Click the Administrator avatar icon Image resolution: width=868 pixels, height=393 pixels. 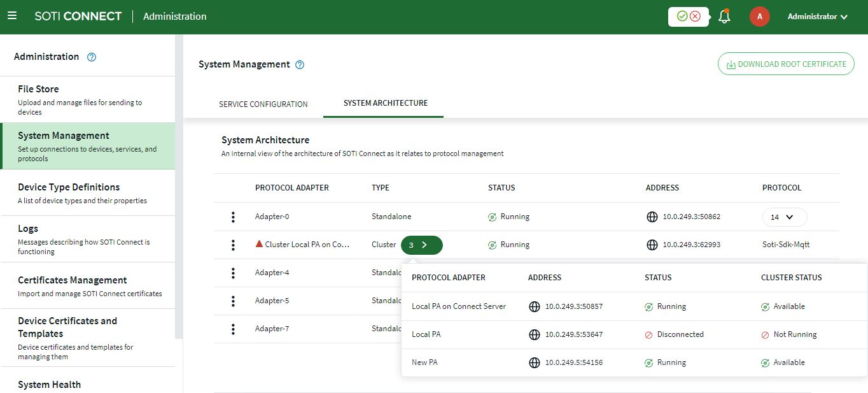[760, 17]
